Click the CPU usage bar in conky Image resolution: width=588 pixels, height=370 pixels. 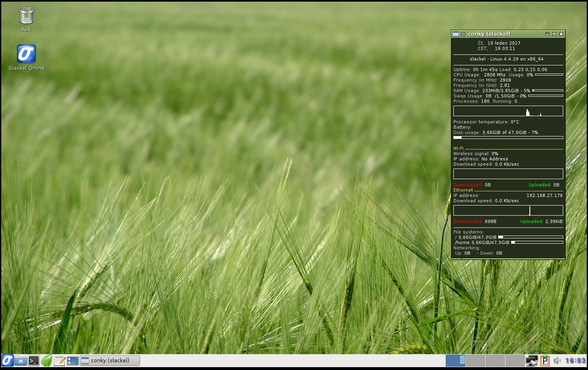click(x=549, y=75)
